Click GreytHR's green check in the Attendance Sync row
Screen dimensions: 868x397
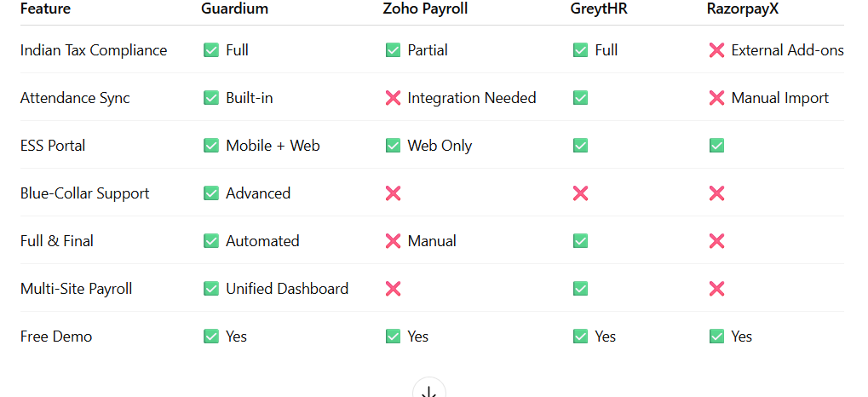click(580, 98)
